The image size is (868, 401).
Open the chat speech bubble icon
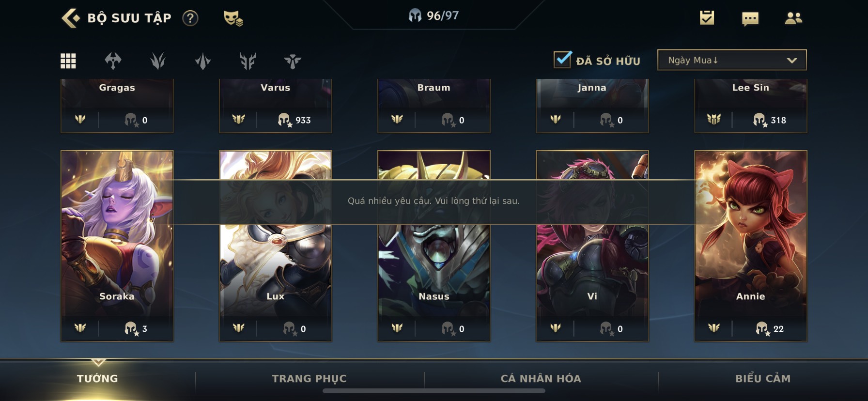coord(750,19)
